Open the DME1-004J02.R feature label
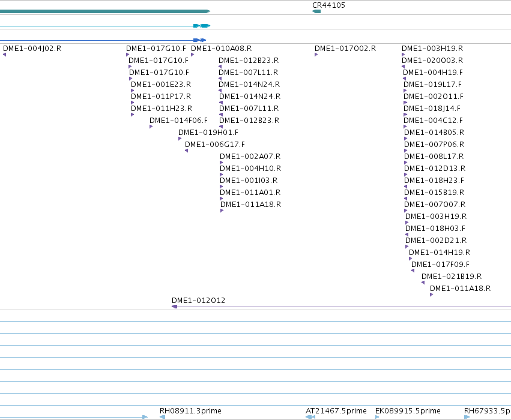511x420 pixels. click(x=32, y=49)
